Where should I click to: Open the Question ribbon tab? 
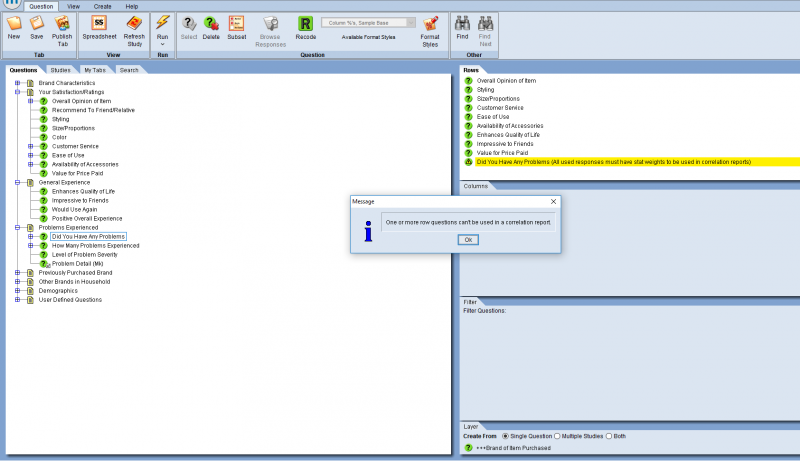(x=41, y=7)
